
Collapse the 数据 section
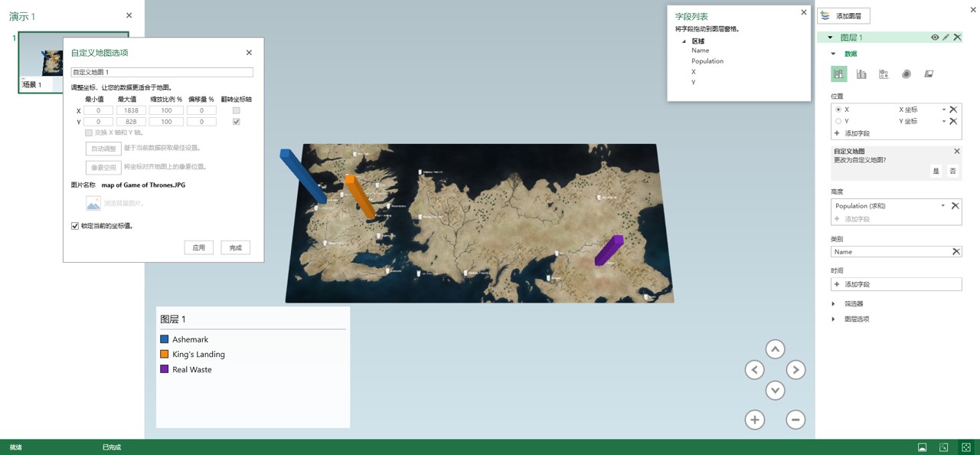click(x=834, y=54)
